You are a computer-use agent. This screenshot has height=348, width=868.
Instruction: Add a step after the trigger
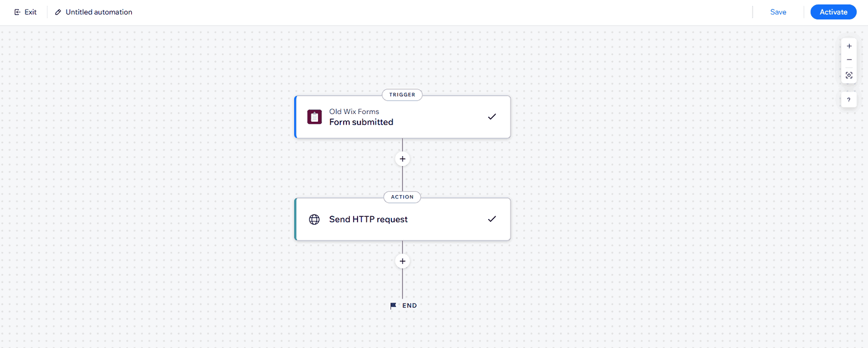403,159
